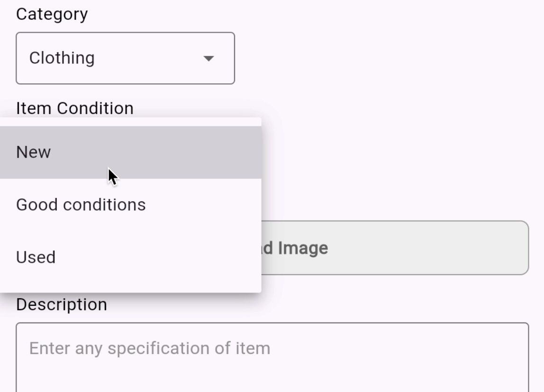Click the Clothing text in the selector
The image size is (544, 392).
click(x=63, y=58)
